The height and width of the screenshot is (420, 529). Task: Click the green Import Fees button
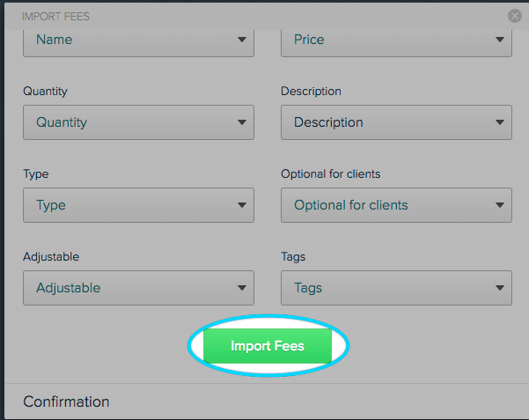click(268, 346)
